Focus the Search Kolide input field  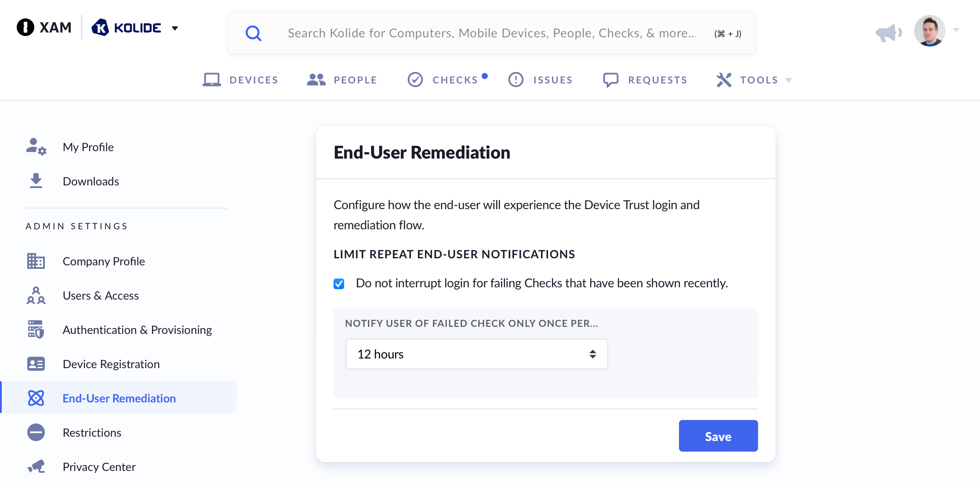(x=491, y=33)
